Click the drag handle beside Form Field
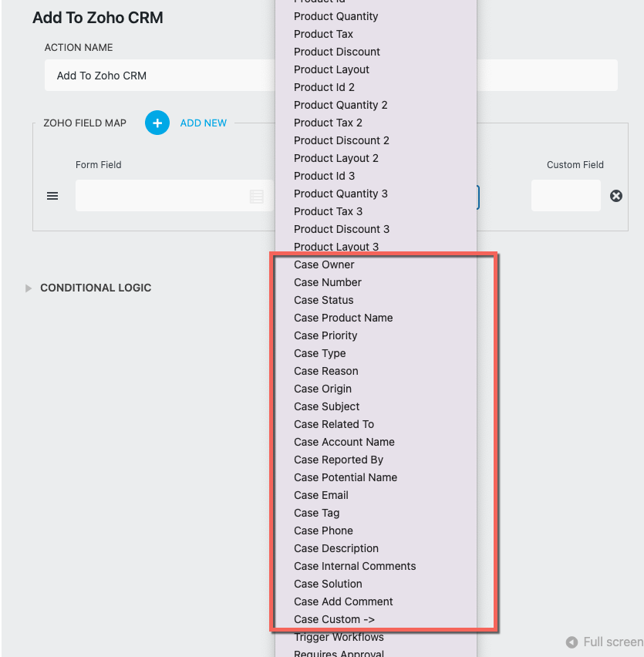The height and width of the screenshot is (657, 644). click(x=52, y=196)
